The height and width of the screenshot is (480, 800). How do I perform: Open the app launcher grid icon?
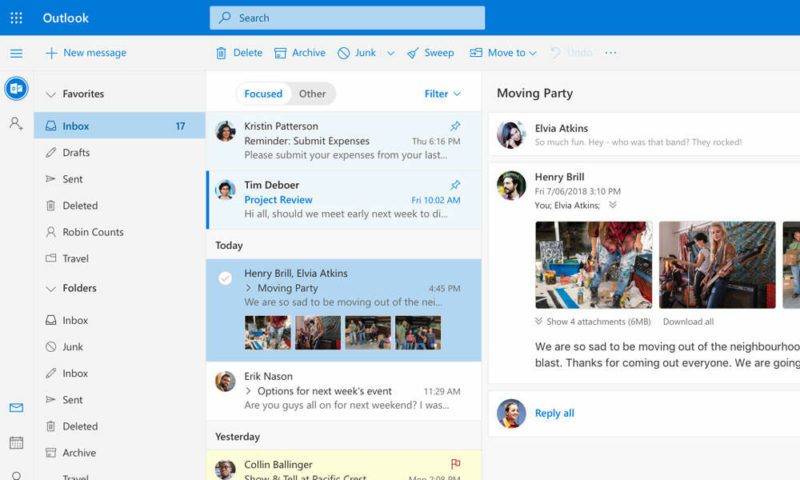[x=16, y=18]
